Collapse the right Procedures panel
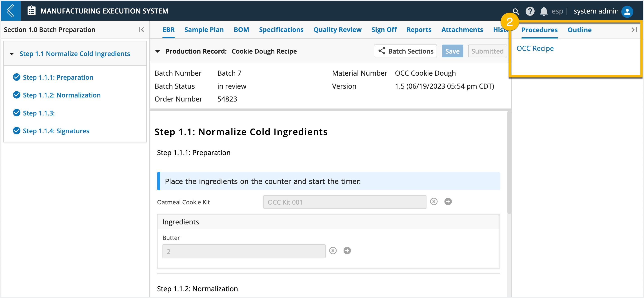Image resolution: width=644 pixels, height=298 pixels. [x=634, y=30]
